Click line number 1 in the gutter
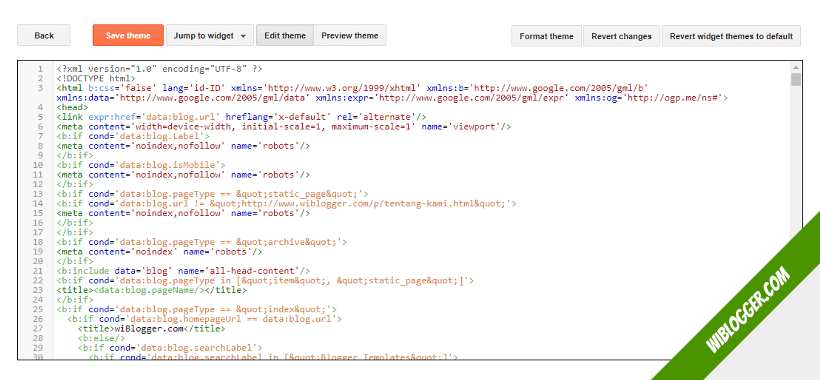 tap(40, 68)
